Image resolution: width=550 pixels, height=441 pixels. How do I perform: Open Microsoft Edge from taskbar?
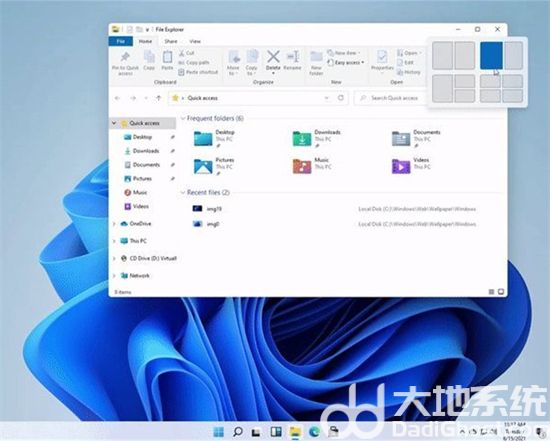click(x=315, y=432)
